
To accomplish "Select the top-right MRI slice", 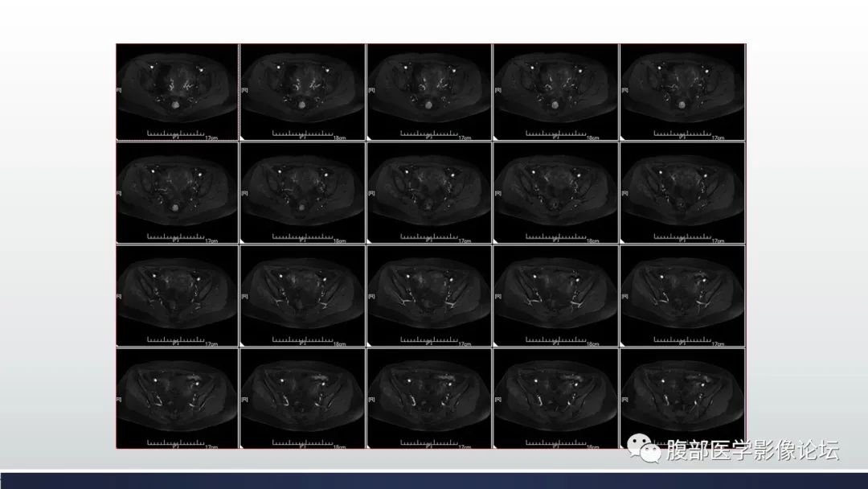I will [x=682, y=92].
